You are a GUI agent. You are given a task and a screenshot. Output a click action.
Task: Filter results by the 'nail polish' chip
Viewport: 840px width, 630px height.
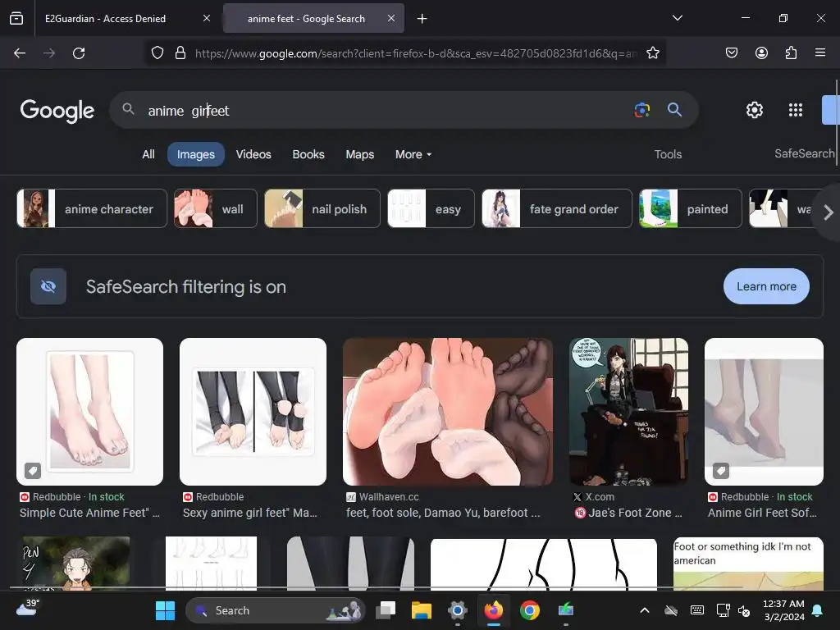click(322, 208)
